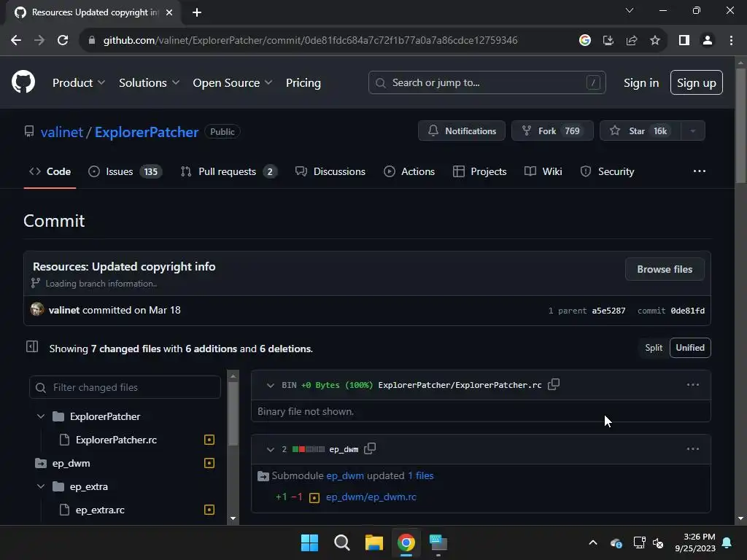Open the Discussions tab
The width and height of the screenshot is (747, 560).
tap(330, 171)
